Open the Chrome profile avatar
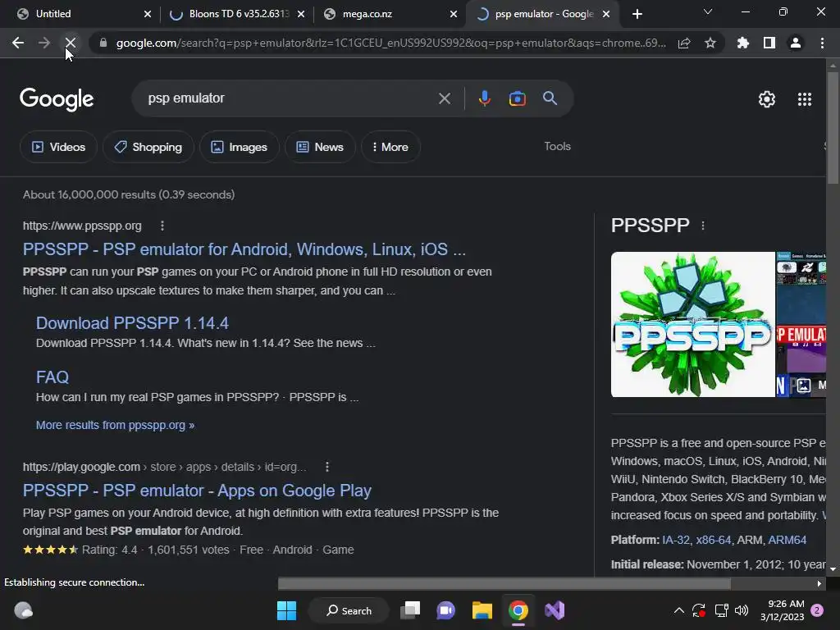840x630 pixels. tap(796, 43)
